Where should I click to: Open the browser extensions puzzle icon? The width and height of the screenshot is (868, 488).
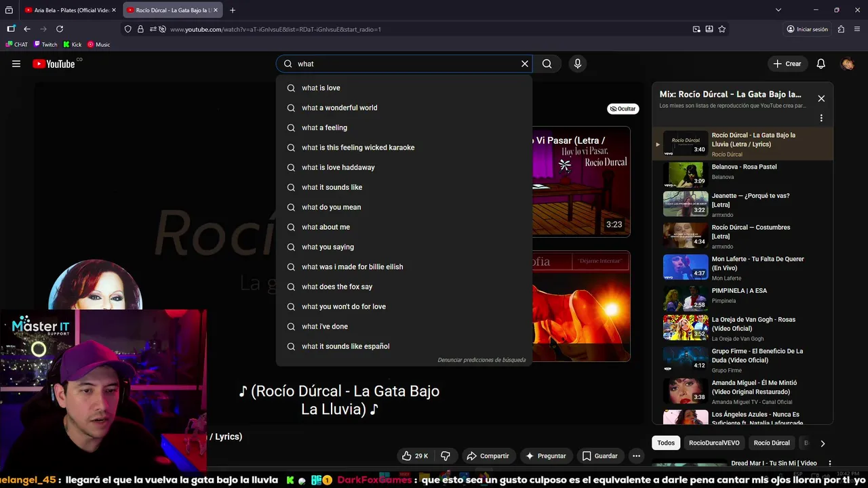pyautogui.click(x=841, y=29)
